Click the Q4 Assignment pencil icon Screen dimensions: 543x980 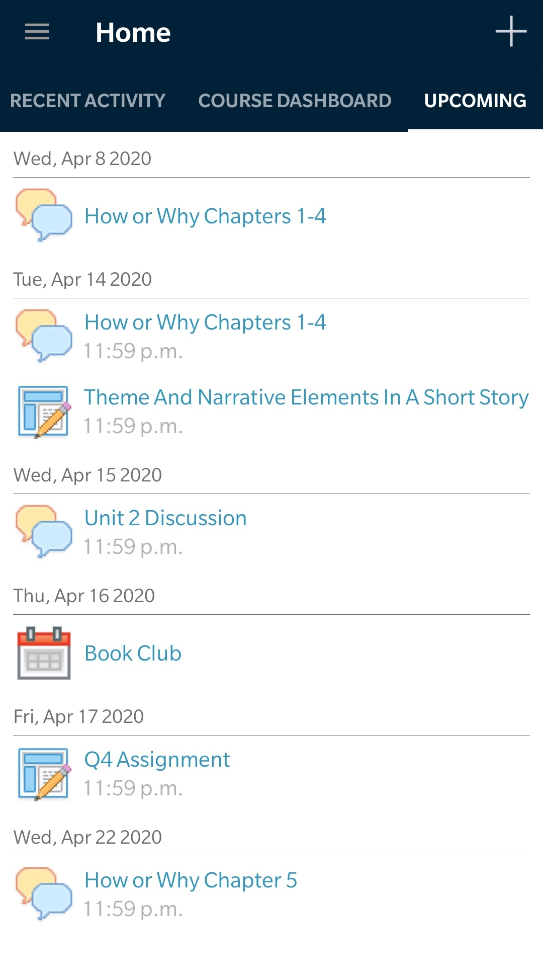click(44, 774)
